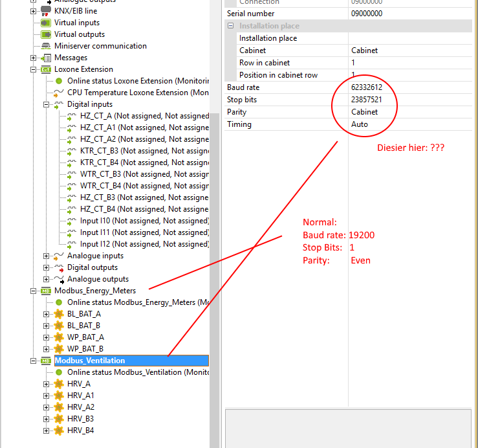The width and height of the screenshot is (478, 448).
Task: Select the Miniserver communication tree item
Action: (100, 46)
